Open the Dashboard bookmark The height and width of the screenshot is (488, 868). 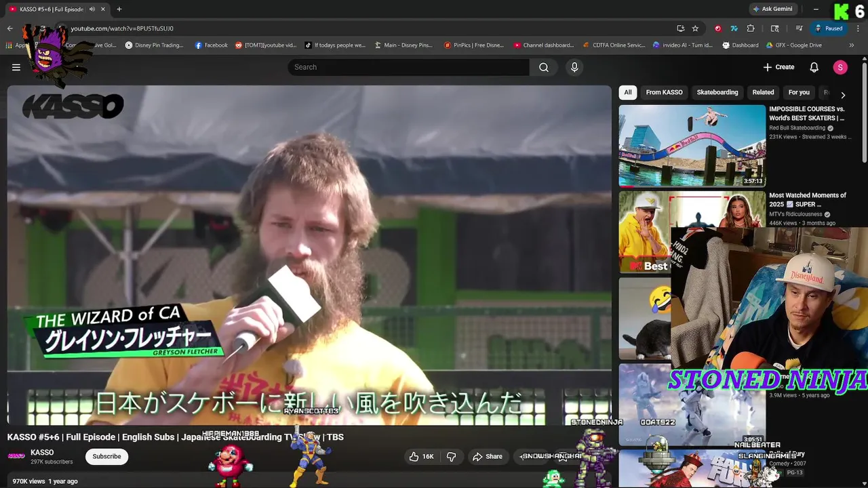tap(741, 45)
